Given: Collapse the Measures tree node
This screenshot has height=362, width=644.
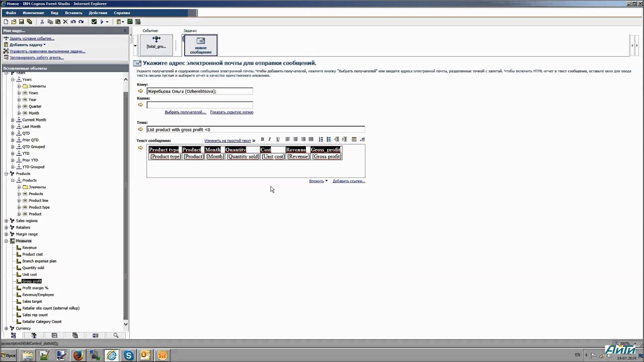Looking at the screenshot, I should pos(6,241).
